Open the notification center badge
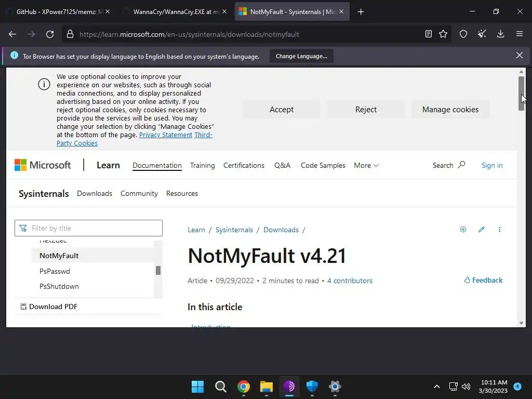This screenshot has width=532, height=399. point(517,387)
